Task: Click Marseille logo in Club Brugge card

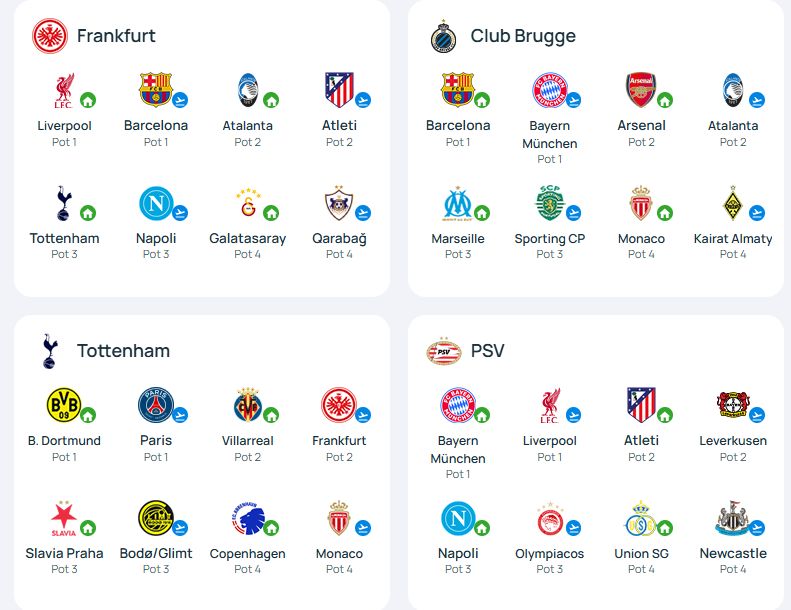Action: [x=458, y=204]
